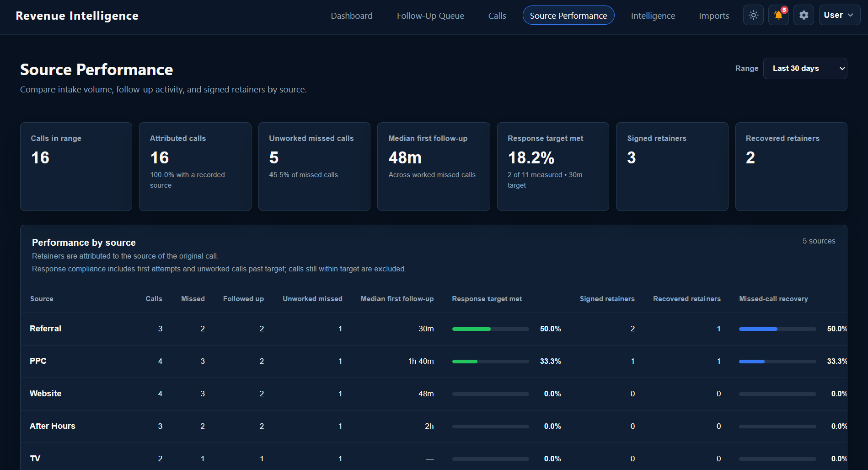This screenshot has height=470, width=868.
Task: Click the Unworked missed column header
Action: click(x=312, y=298)
